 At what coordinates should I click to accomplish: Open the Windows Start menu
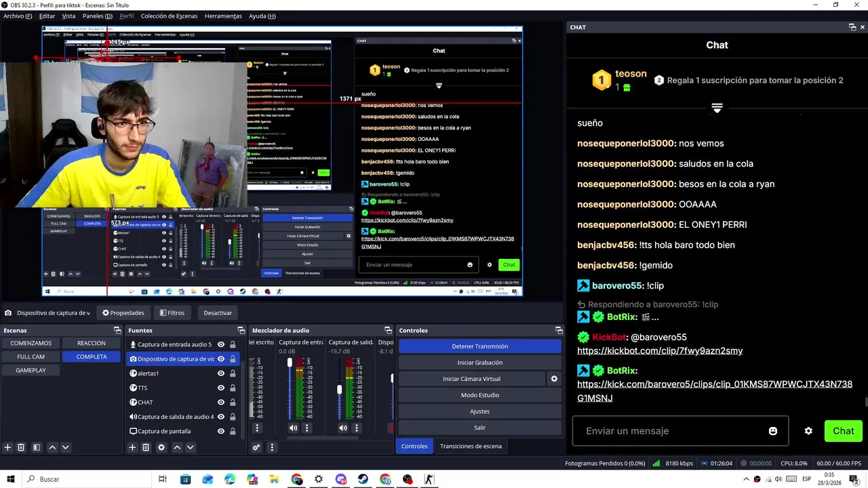12,479
